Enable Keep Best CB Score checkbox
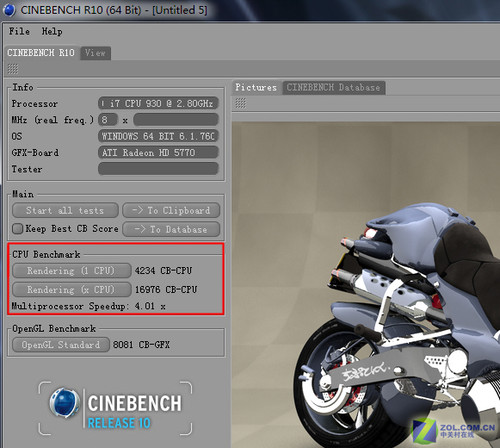The height and width of the screenshot is (448, 500). coord(17,229)
